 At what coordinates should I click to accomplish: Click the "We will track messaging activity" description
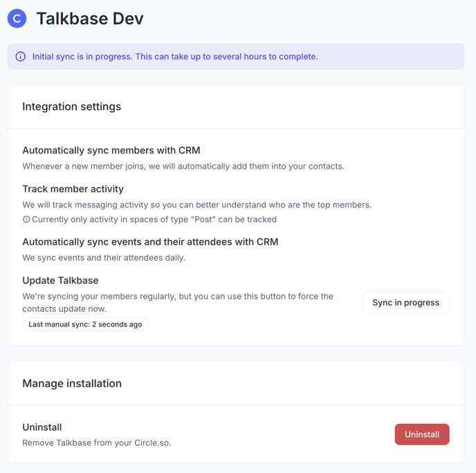coord(197,205)
